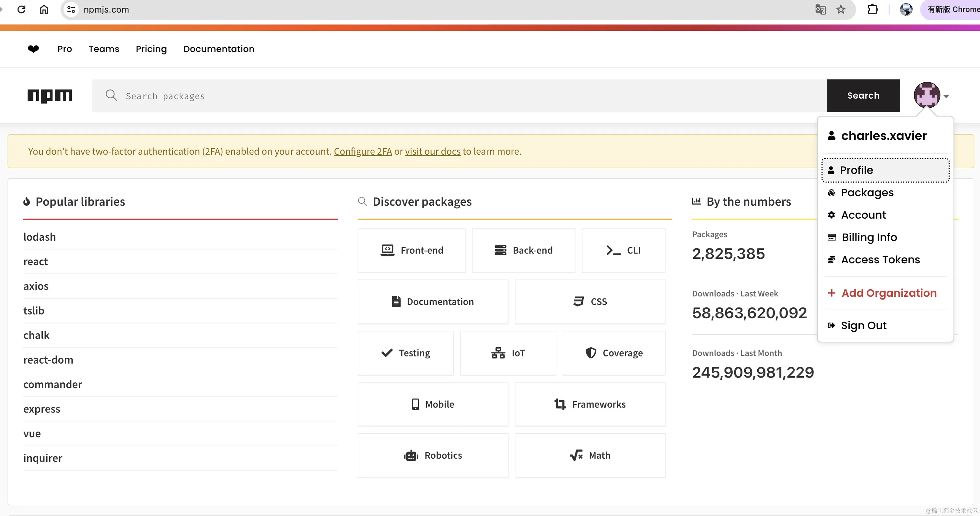Click the magnifier icon in search box
980x516 pixels.
pos(111,95)
